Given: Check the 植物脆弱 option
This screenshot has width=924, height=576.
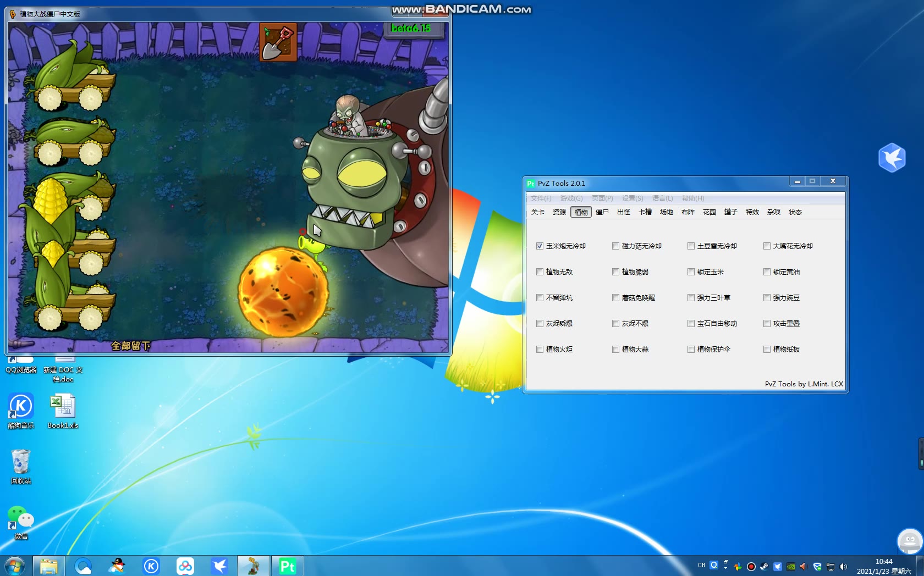Looking at the screenshot, I should pos(615,272).
